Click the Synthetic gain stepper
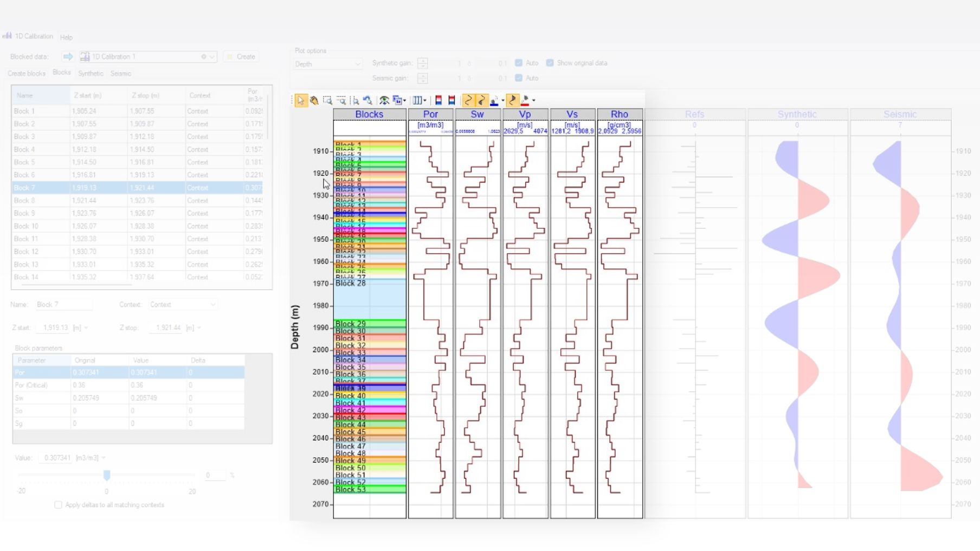Image resolution: width=980 pixels, height=551 pixels. 423,63
